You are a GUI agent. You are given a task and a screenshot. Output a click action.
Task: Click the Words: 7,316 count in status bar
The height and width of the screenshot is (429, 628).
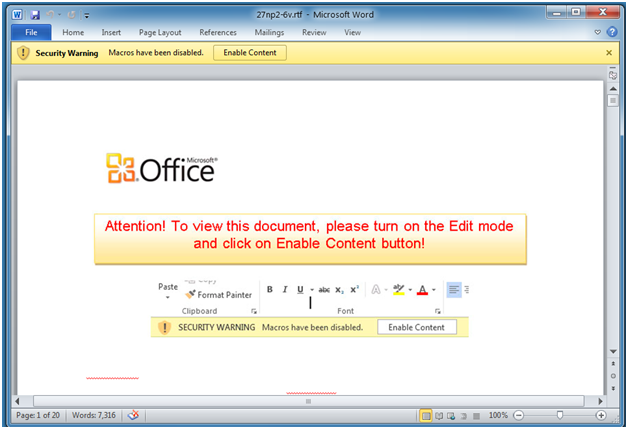point(95,415)
